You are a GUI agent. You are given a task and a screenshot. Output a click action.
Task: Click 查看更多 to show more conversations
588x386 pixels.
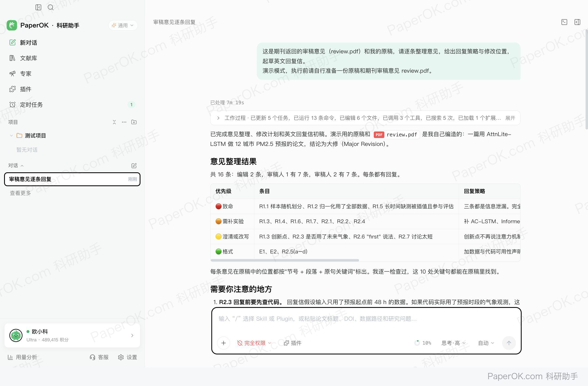point(20,193)
